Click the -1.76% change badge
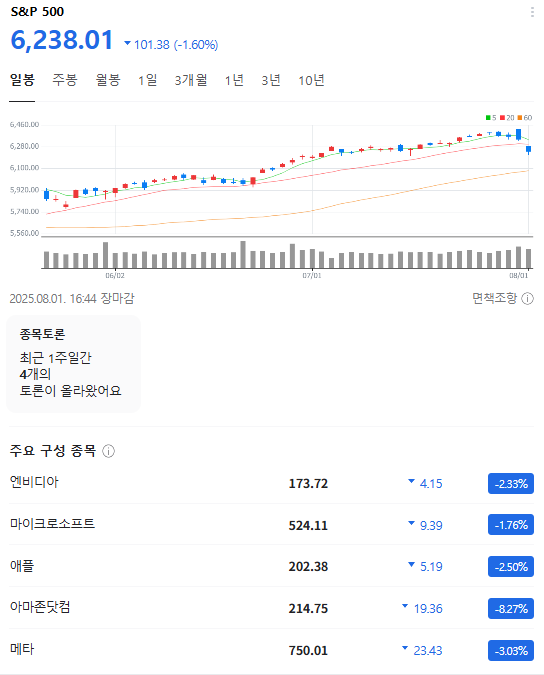The width and height of the screenshot is (544, 675). point(511,525)
